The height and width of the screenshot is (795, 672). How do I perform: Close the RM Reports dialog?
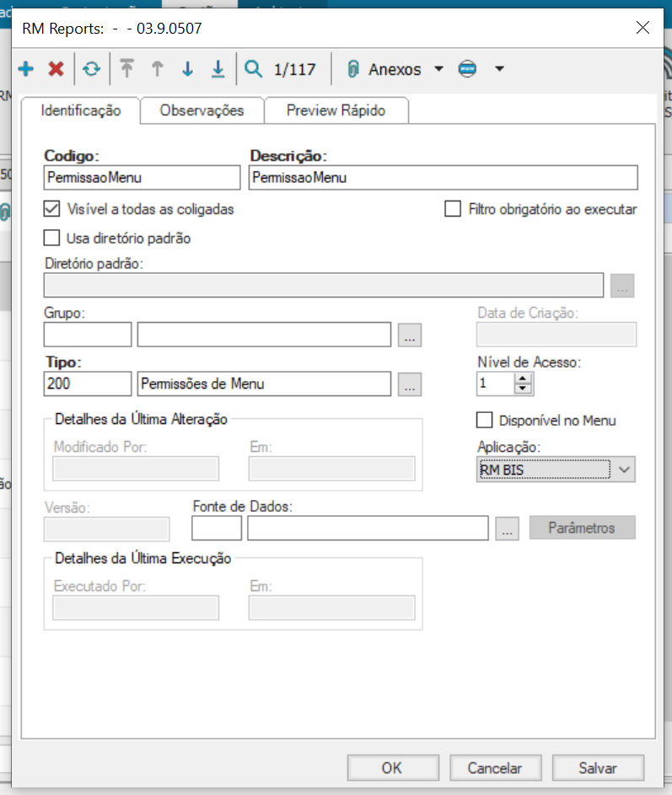[642, 27]
